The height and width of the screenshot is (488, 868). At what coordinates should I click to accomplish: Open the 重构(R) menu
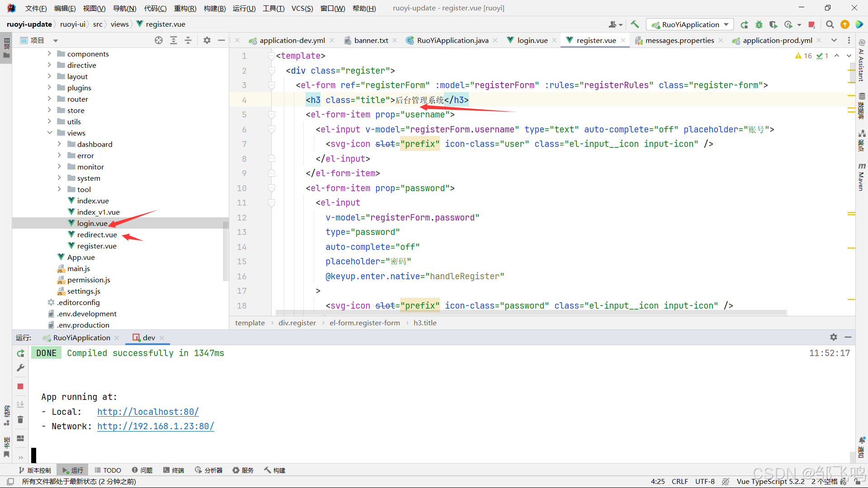[x=185, y=8]
